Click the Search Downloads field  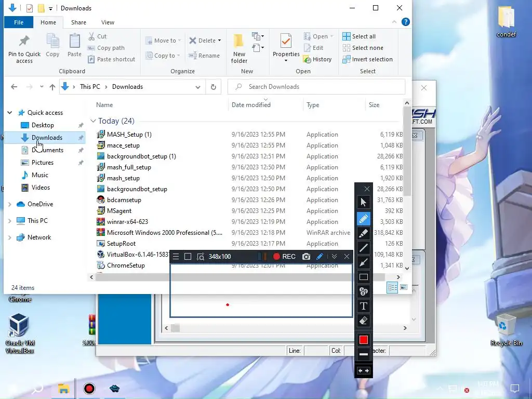point(316,87)
